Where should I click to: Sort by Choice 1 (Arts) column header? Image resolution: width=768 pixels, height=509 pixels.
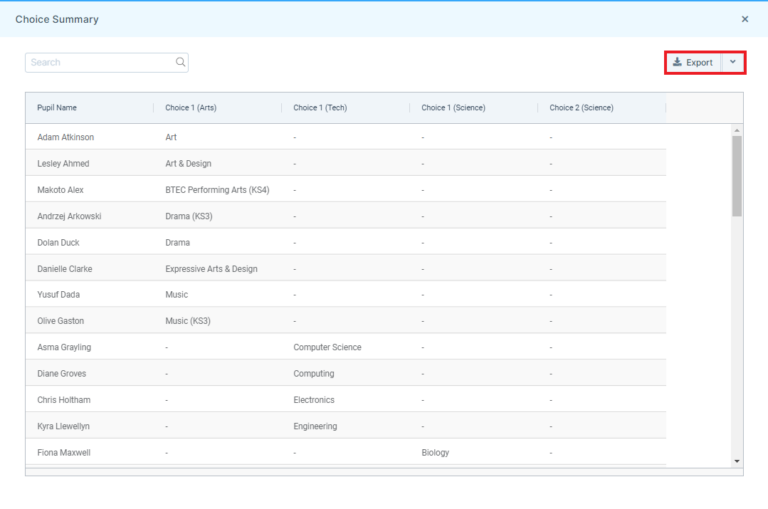(190, 108)
